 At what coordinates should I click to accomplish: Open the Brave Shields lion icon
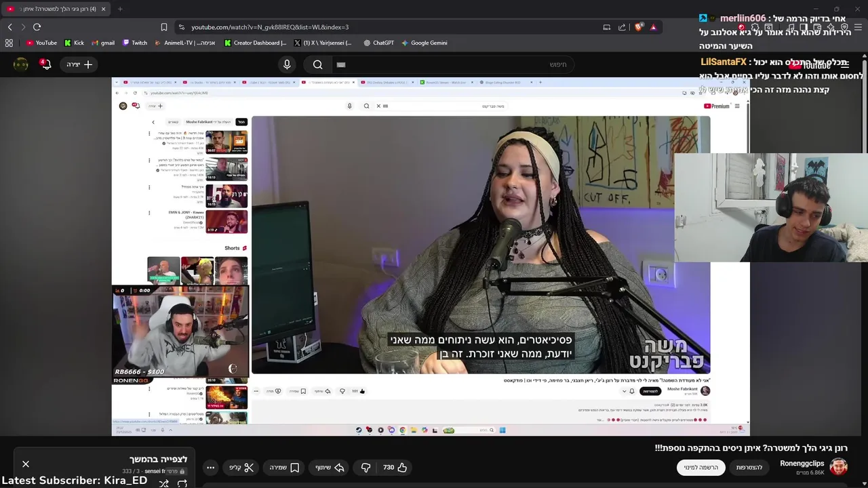[x=639, y=27]
